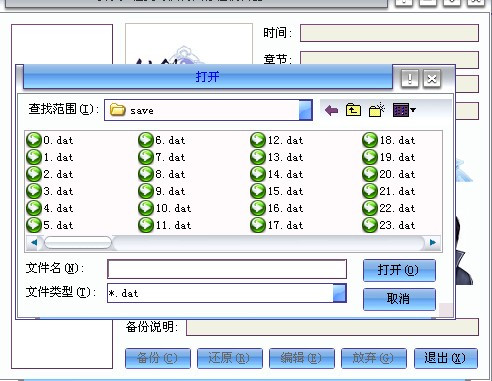The image size is (492, 381).
Task: Click the 1.dat file icon
Action: [x=34, y=157]
